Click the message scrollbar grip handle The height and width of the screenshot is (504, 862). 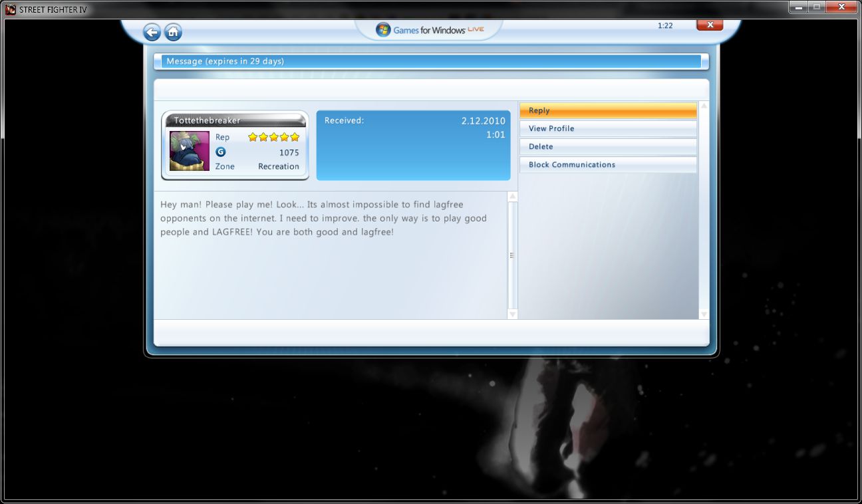(512, 255)
